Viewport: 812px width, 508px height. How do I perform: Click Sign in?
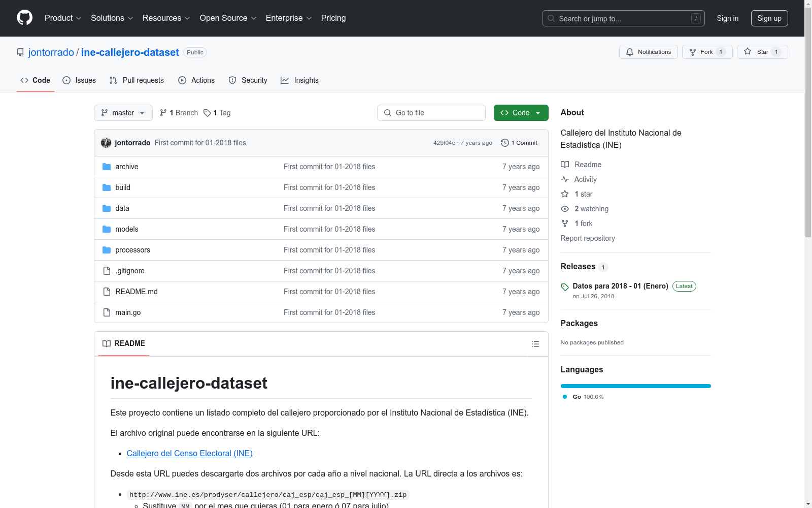(x=727, y=18)
